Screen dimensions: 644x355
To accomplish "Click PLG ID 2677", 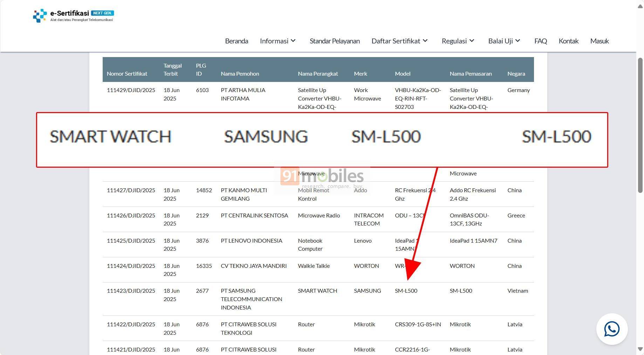I will coord(202,291).
